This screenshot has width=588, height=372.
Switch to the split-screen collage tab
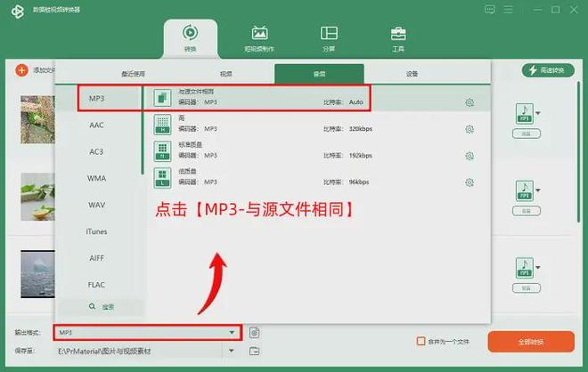coord(329,38)
